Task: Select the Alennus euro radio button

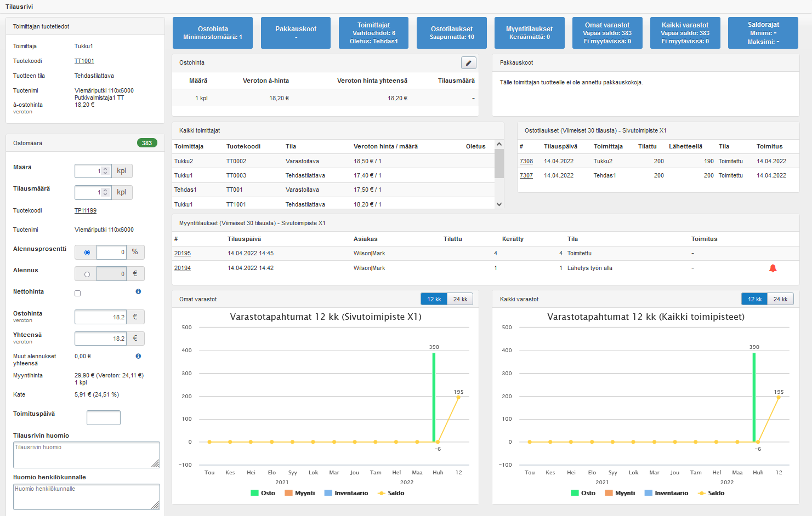Action: (x=87, y=274)
